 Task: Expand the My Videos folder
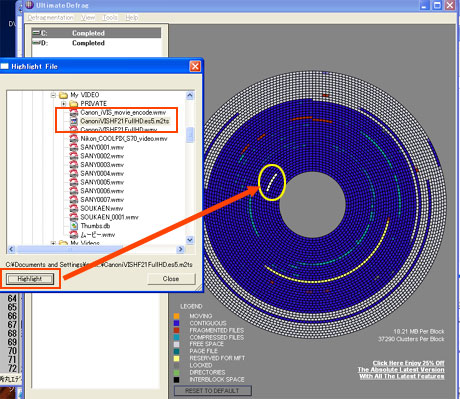pyautogui.click(x=53, y=243)
